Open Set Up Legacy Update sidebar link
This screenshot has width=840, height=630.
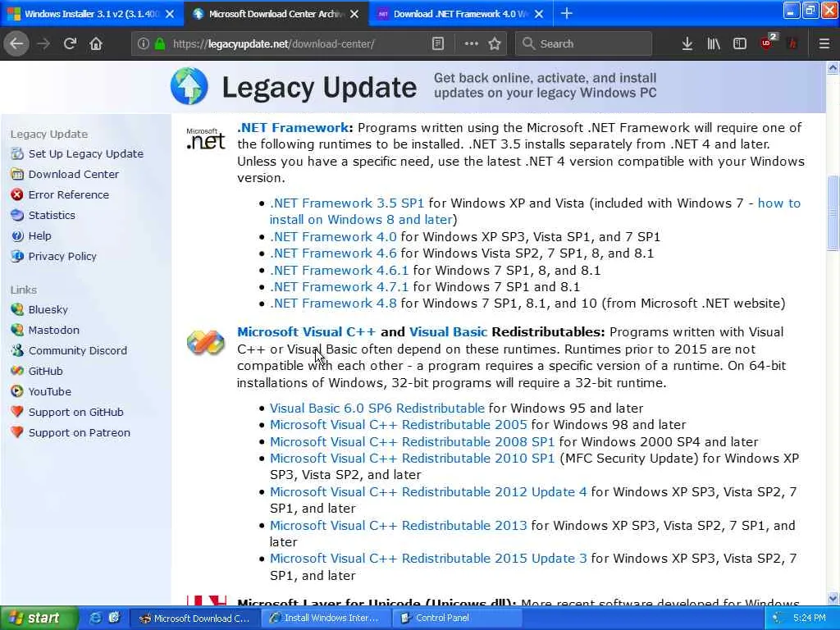pyautogui.click(x=85, y=153)
